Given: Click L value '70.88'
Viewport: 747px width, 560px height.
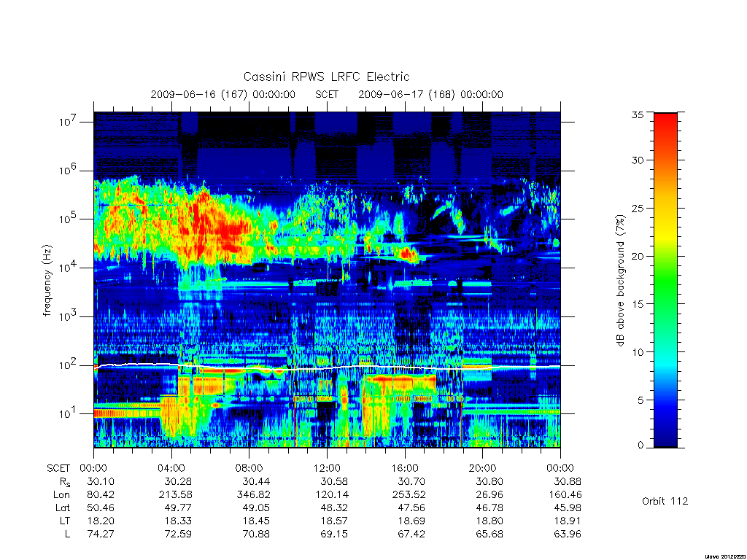Looking at the screenshot, I should click(x=256, y=534).
